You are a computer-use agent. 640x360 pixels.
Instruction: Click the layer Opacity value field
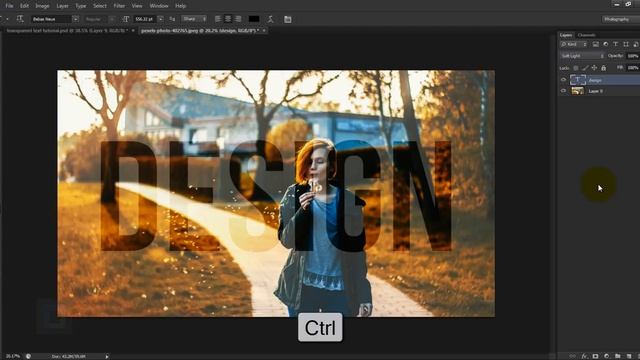coord(633,56)
